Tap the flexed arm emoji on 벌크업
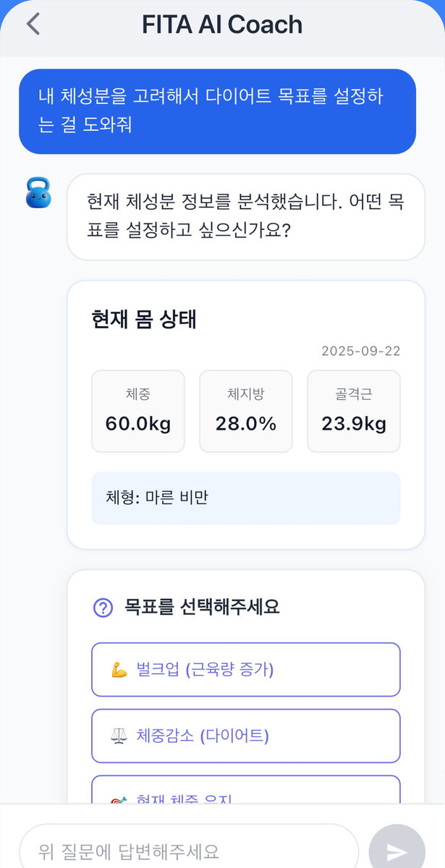The height and width of the screenshot is (868, 445). point(119,670)
